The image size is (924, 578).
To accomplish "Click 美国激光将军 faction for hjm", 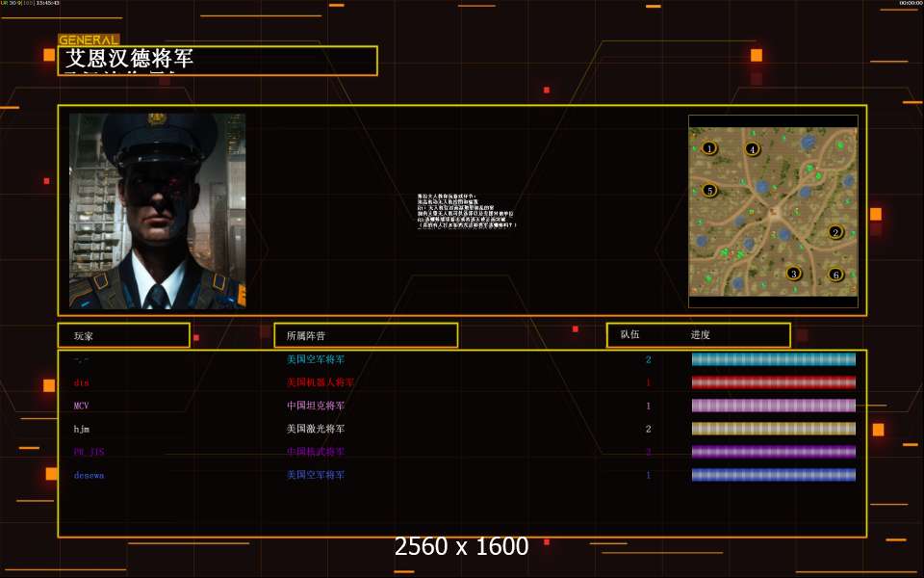I will pos(315,429).
